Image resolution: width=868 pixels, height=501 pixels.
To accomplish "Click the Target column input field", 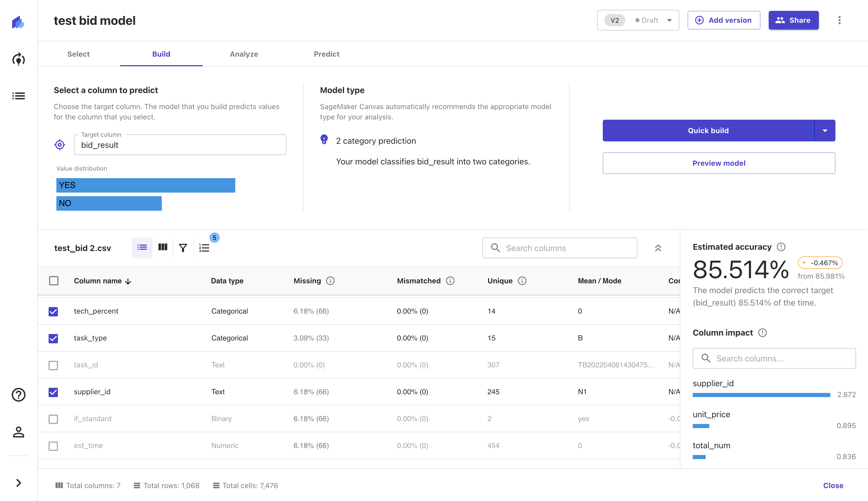I will [x=180, y=145].
